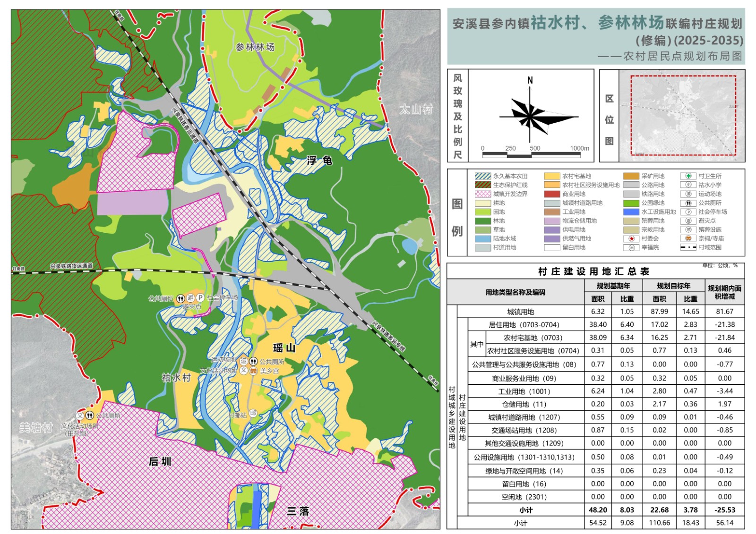
Task: Select the 村委会 red star legend icon
Action: [631, 239]
